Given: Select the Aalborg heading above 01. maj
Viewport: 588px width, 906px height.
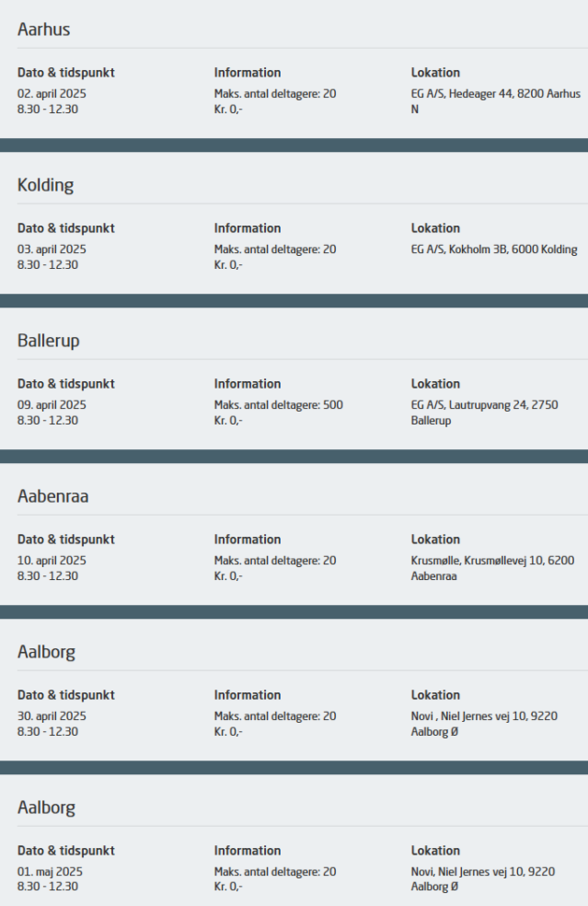Looking at the screenshot, I should click(x=47, y=807).
